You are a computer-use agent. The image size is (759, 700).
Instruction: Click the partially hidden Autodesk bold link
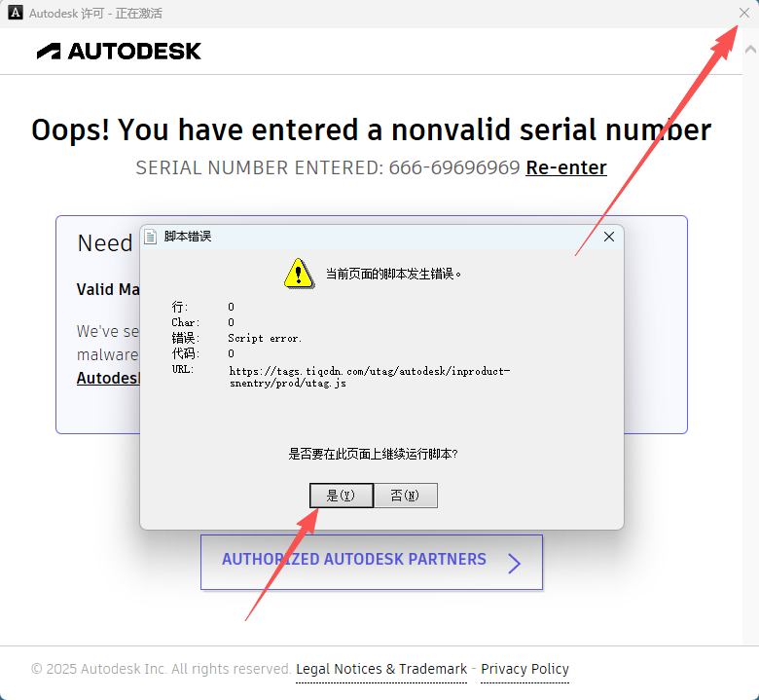point(108,378)
